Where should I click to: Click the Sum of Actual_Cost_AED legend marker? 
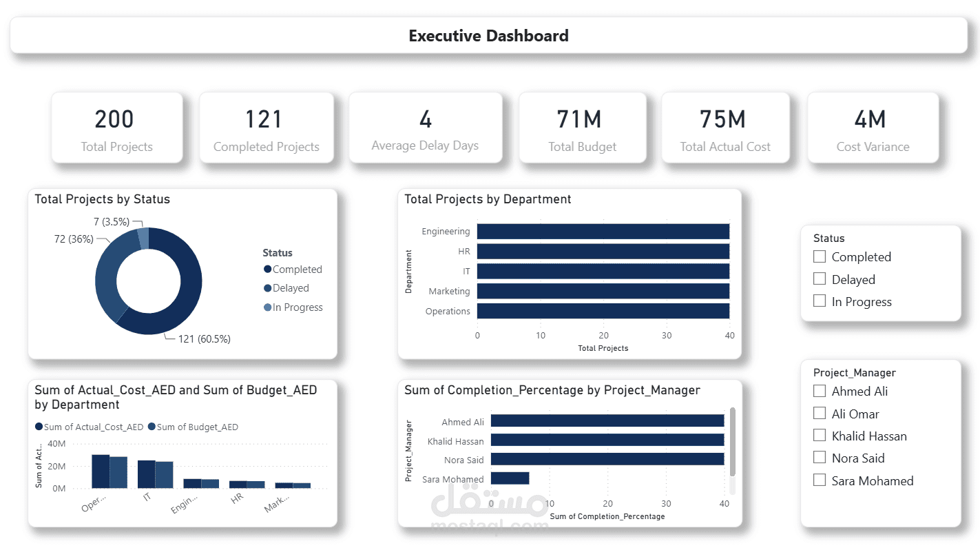(39, 427)
